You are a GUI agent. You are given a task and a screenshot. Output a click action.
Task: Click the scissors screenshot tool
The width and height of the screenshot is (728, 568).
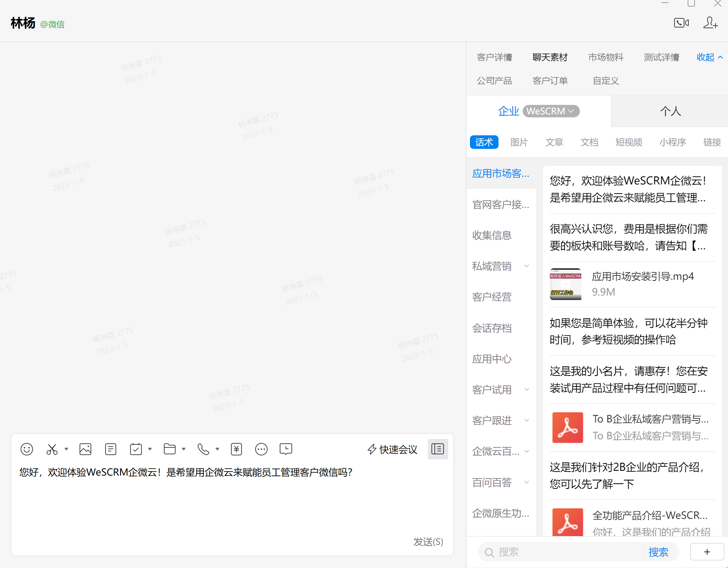[52, 449]
